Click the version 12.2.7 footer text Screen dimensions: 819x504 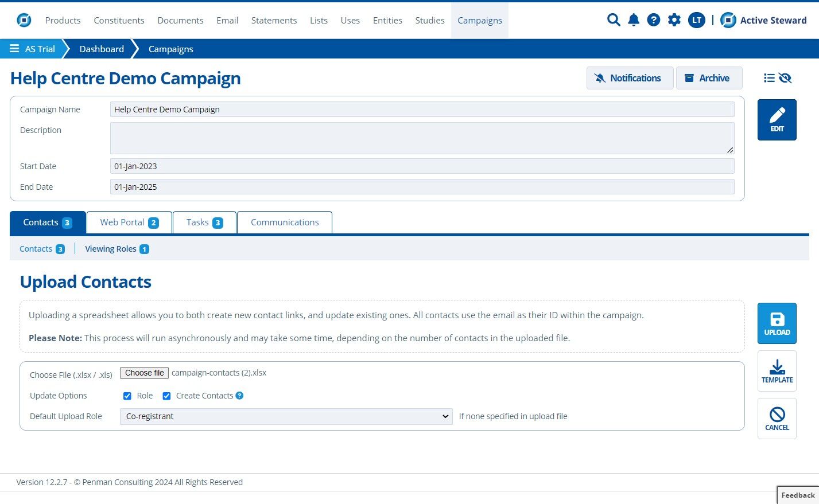[x=129, y=482]
